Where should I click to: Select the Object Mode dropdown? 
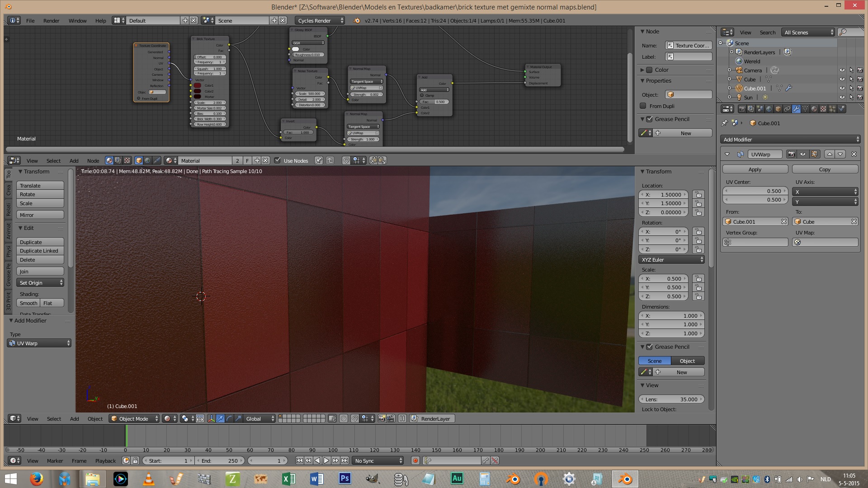pyautogui.click(x=132, y=418)
